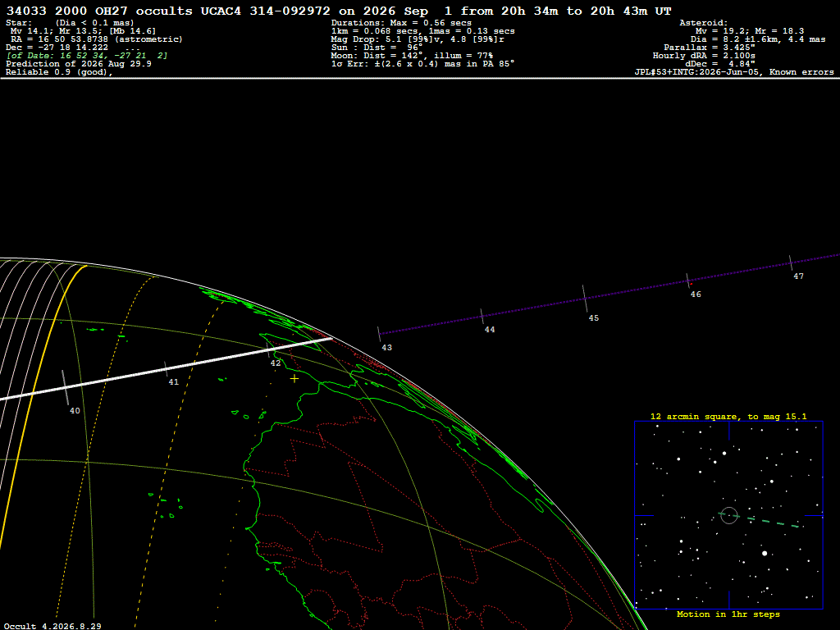The image size is (840, 630).
Task: Click the white occultation shadow path line
Action: pyautogui.click(x=166, y=369)
